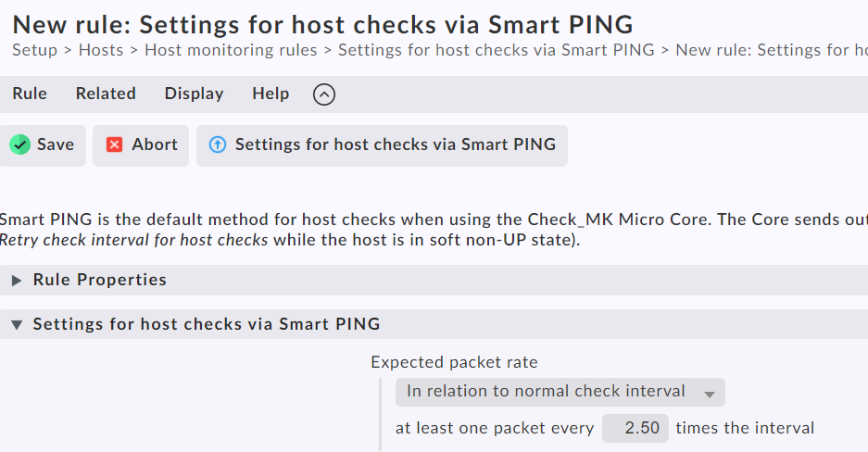868x452 pixels.
Task: Click the 2.50 interval multiplier field
Action: 635,428
